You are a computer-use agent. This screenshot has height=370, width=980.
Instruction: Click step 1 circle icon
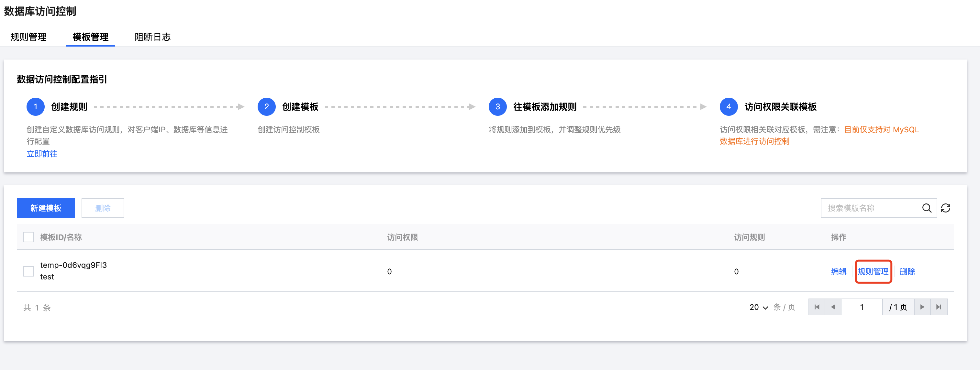coord(35,107)
